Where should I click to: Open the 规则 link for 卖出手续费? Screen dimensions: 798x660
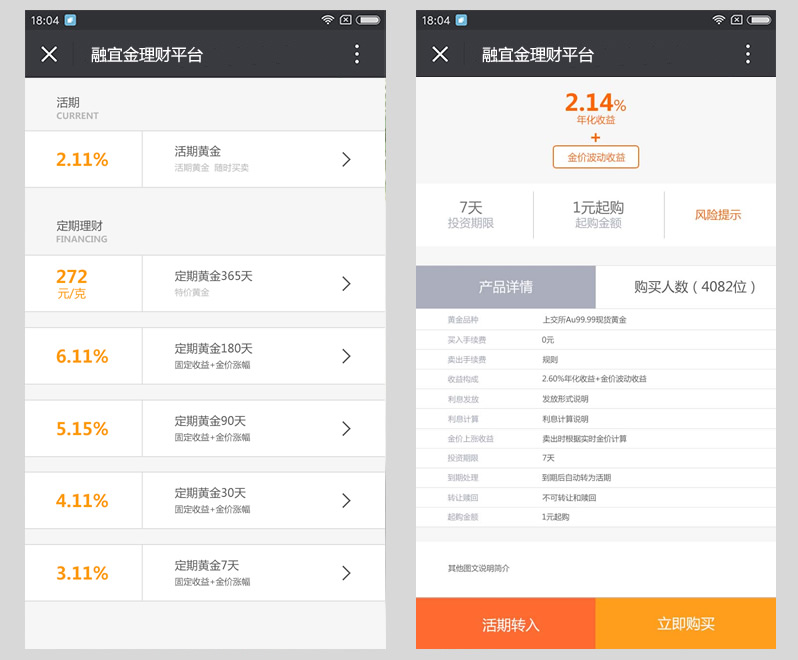coord(550,359)
